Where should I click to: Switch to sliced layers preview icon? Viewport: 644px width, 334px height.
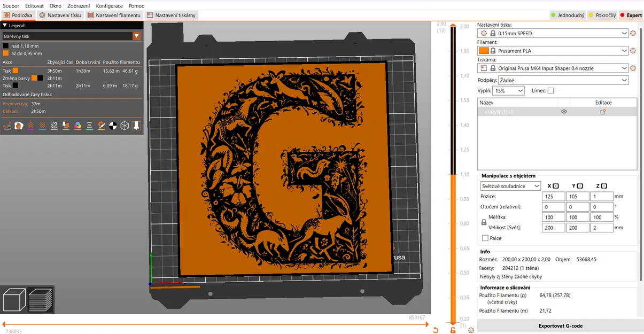click(40, 300)
